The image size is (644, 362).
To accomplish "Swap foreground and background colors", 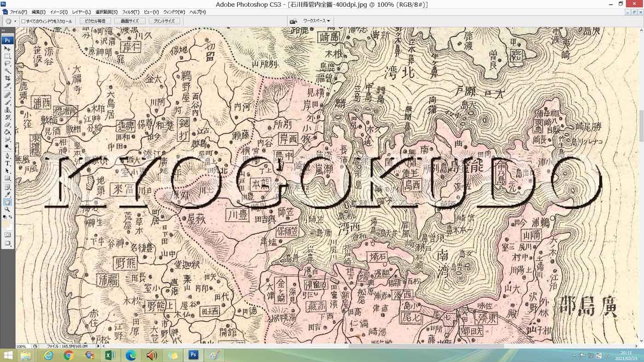I will [11, 217].
